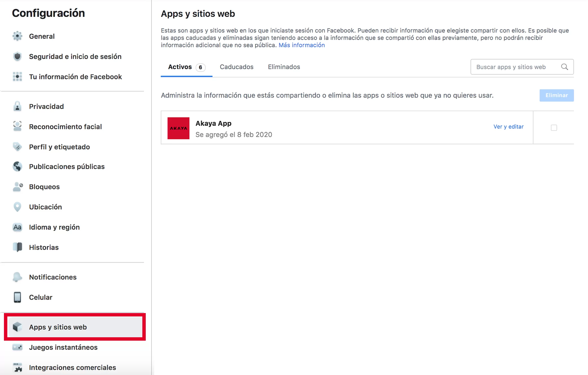Click the Configuración heading
Viewport: 588px width, 375px height.
point(48,13)
